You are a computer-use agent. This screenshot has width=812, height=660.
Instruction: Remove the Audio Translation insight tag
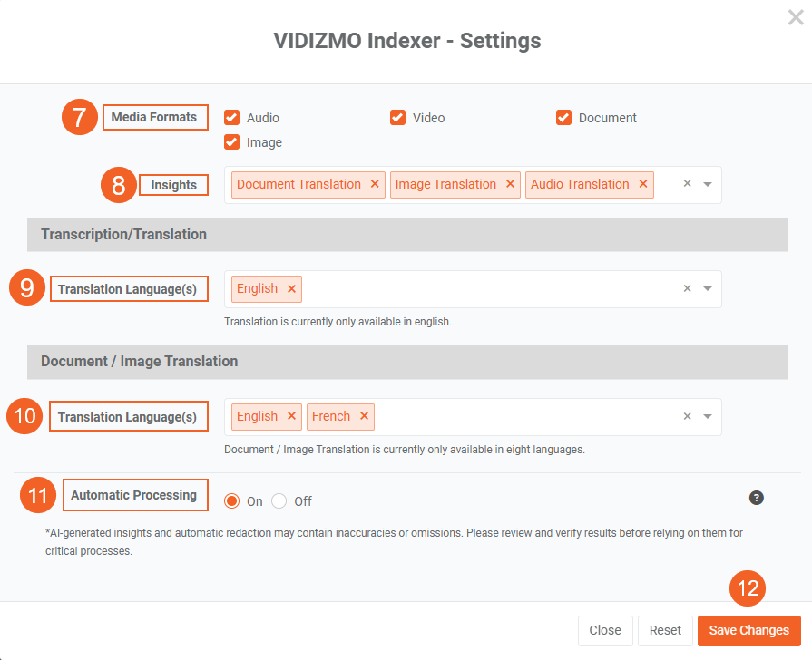pos(643,184)
